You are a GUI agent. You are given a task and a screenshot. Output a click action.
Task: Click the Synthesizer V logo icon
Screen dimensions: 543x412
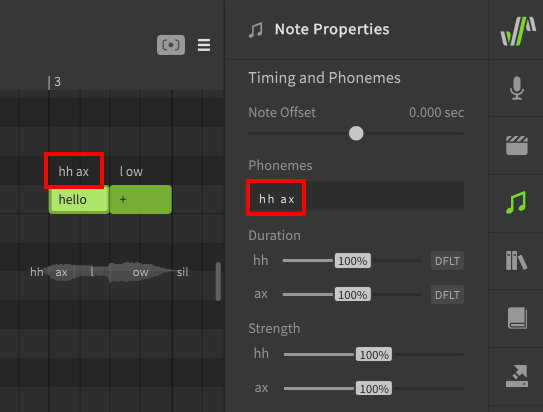click(x=518, y=31)
